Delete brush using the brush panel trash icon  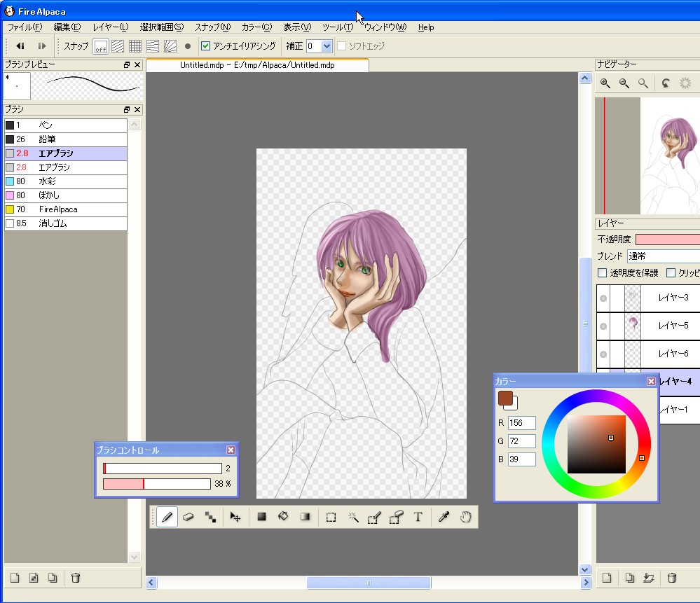76,578
